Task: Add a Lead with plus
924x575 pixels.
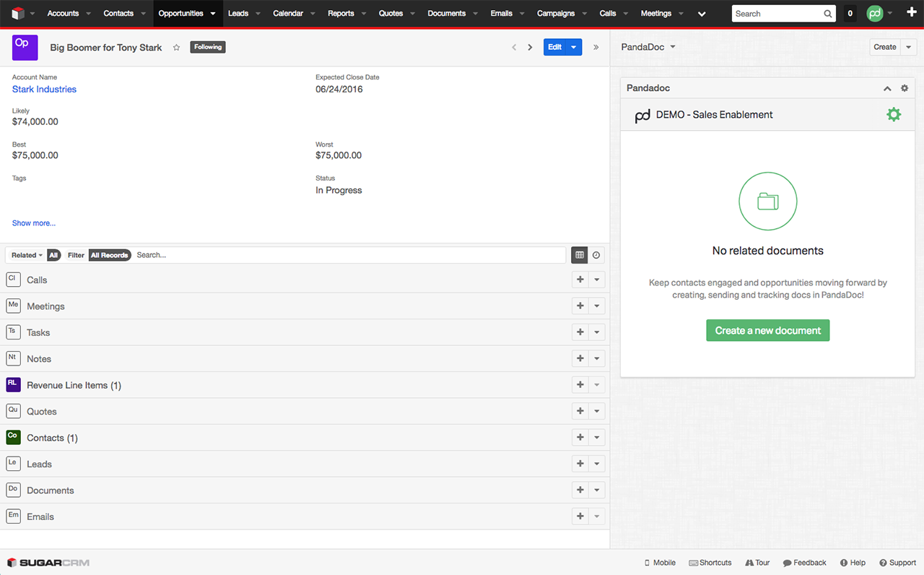Action: [580, 464]
